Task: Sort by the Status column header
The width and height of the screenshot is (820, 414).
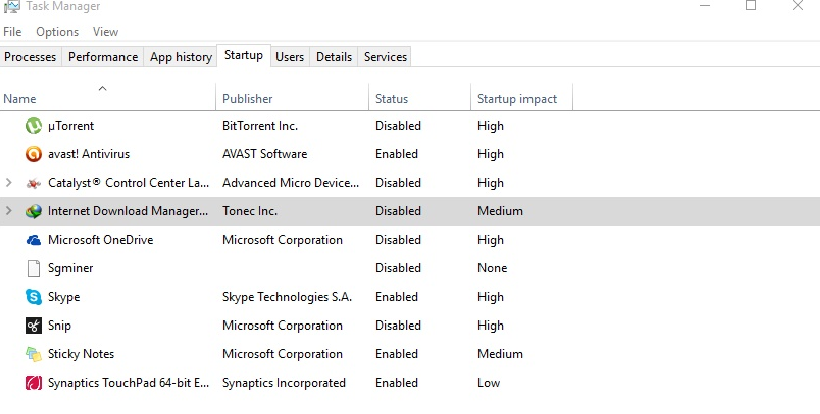Action: click(x=419, y=98)
